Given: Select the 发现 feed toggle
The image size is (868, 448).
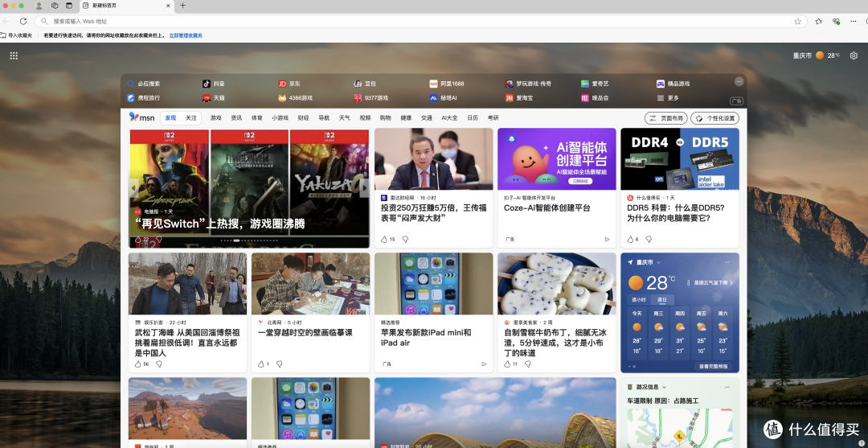Looking at the screenshot, I should (170, 118).
